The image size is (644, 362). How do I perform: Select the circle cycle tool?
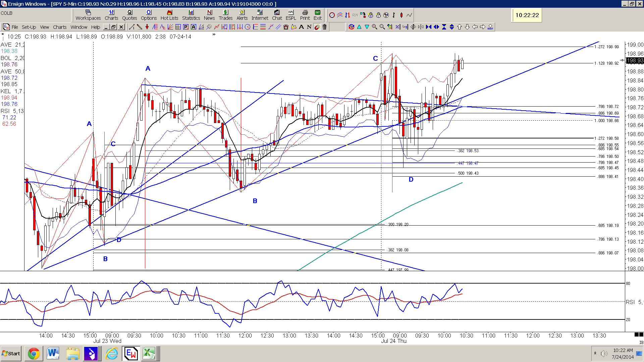[x=248, y=27]
